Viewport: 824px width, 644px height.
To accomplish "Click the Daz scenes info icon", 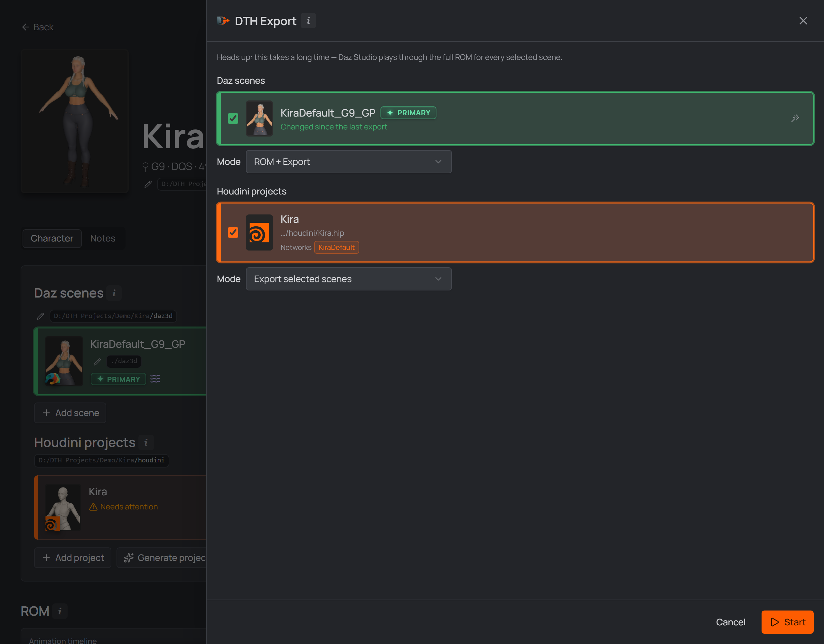I will pos(114,293).
